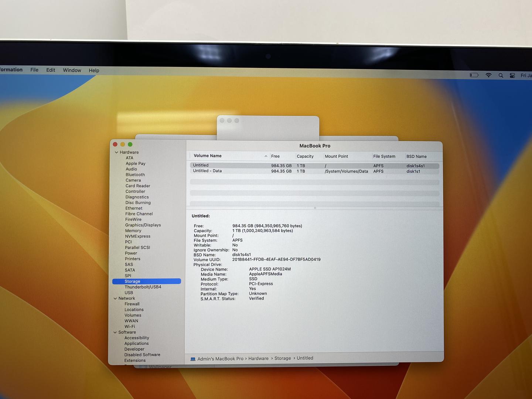Select Audio in the sidebar
The height and width of the screenshot is (399, 532).
point(131,169)
